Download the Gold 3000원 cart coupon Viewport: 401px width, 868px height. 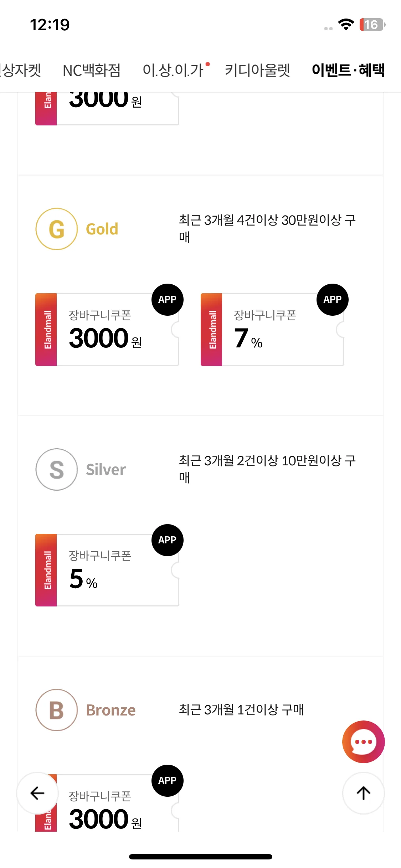point(107,330)
